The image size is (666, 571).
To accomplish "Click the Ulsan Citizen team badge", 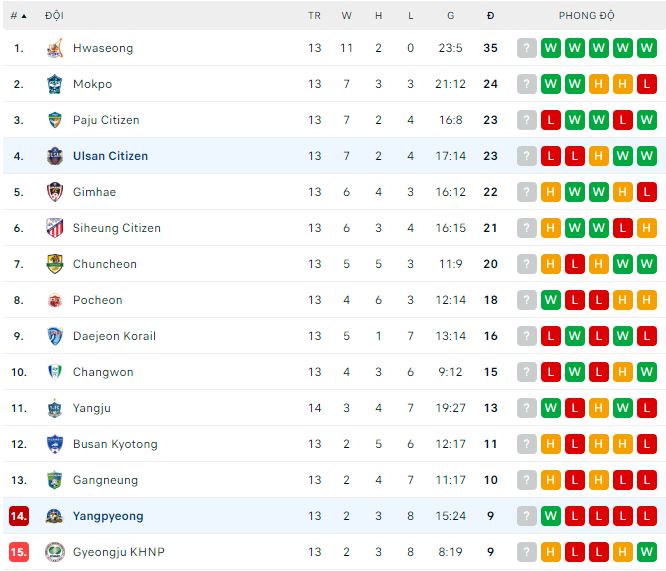I will [55, 156].
